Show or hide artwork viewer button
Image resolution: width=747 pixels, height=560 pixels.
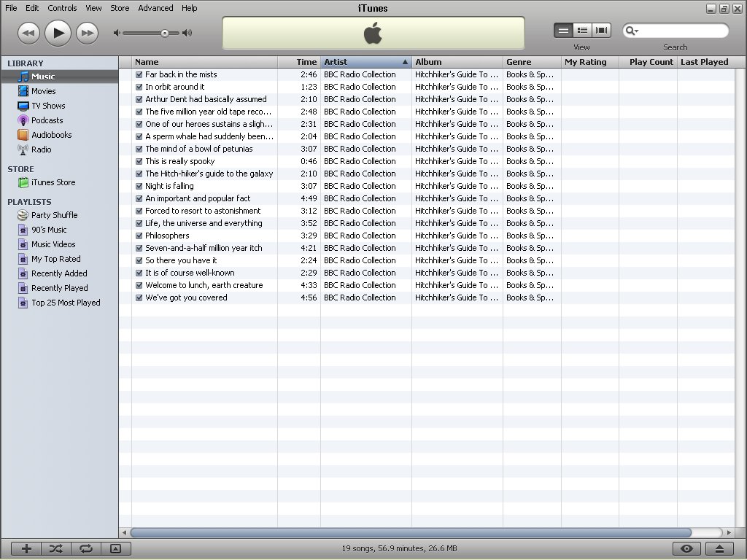pos(116,548)
